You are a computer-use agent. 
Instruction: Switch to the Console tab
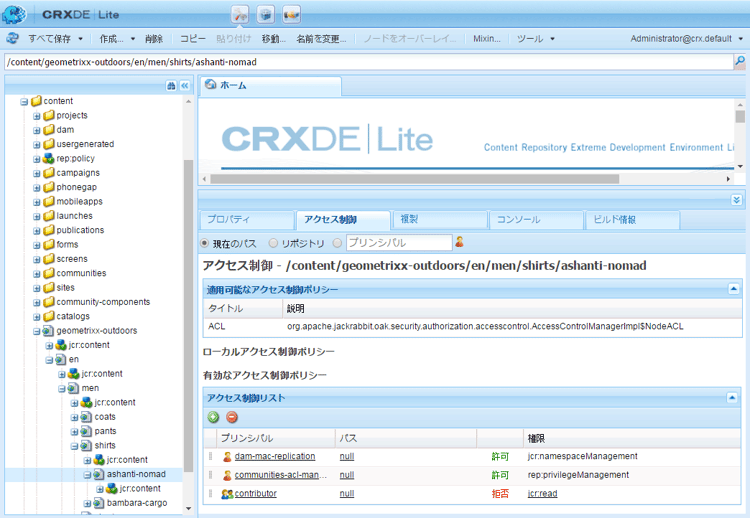pos(536,220)
